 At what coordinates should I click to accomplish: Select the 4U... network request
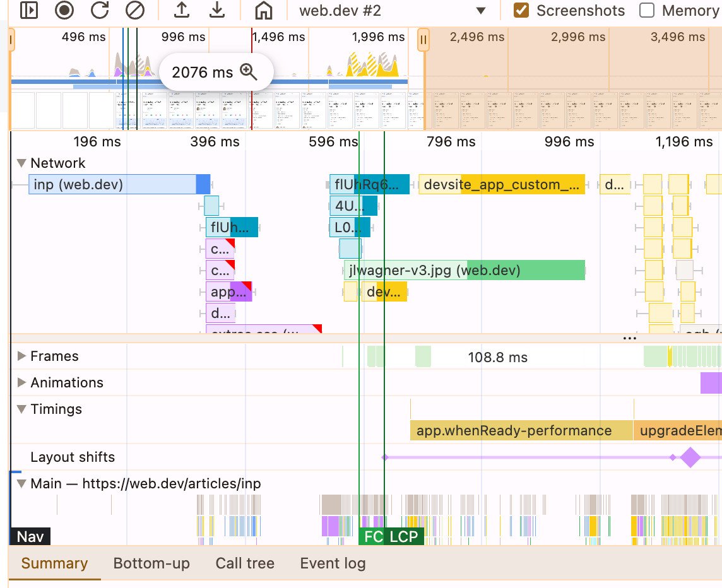[x=353, y=206]
